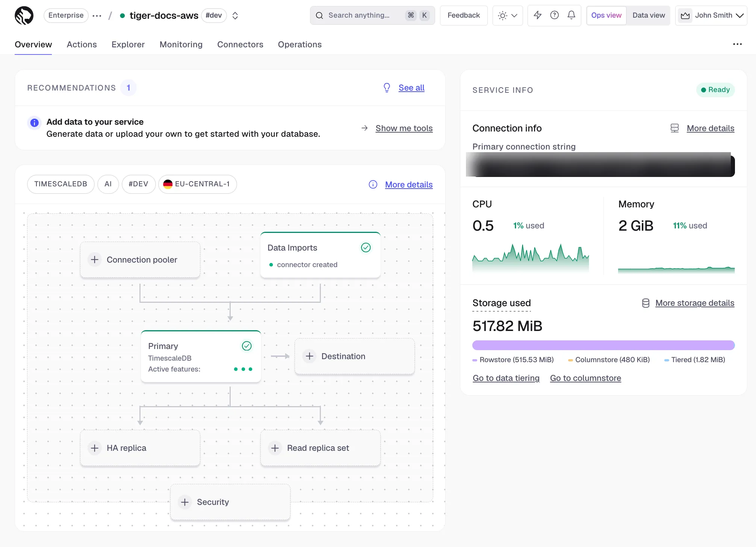Open the Monitoring tab
The height and width of the screenshot is (547, 756).
tap(181, 45)
